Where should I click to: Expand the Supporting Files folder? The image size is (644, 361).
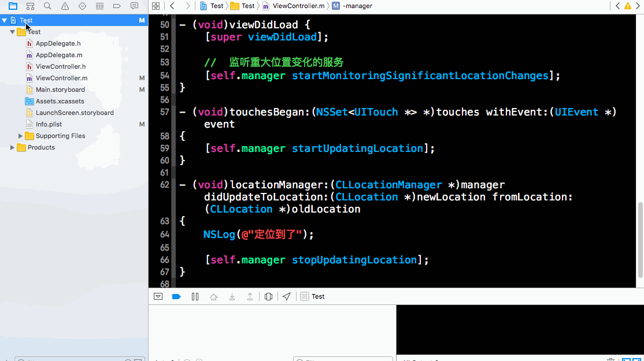click(21, 136)
